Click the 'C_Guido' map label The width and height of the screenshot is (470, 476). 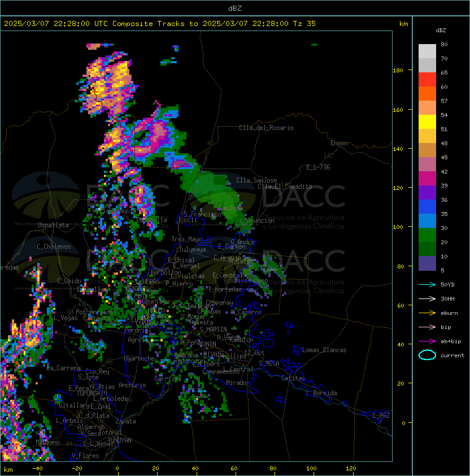click(x=69, y=281)
